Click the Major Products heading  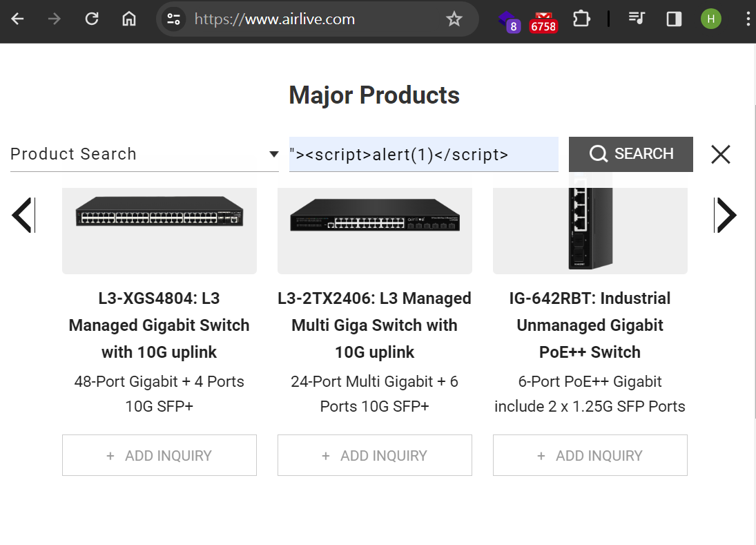[374, 95]
